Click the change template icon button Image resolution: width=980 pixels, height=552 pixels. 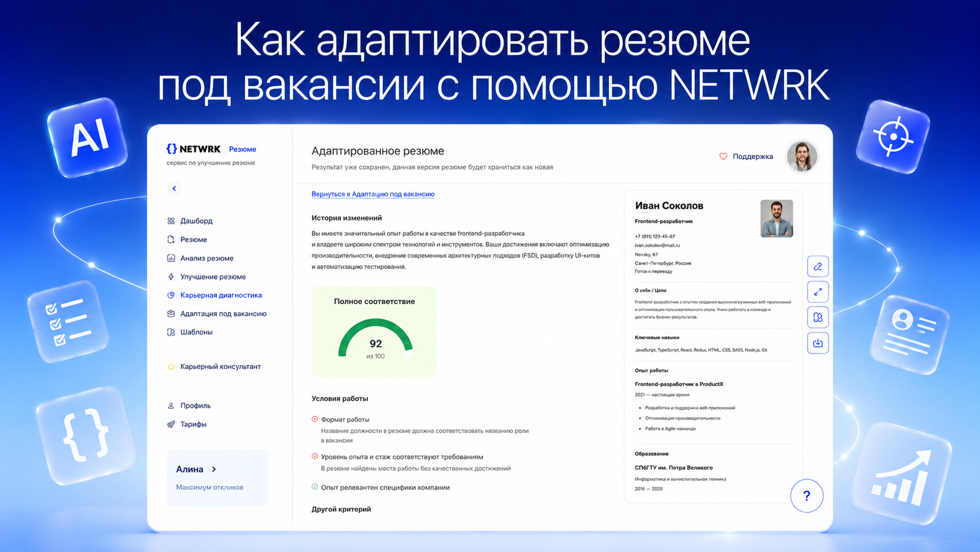[818, 317]
